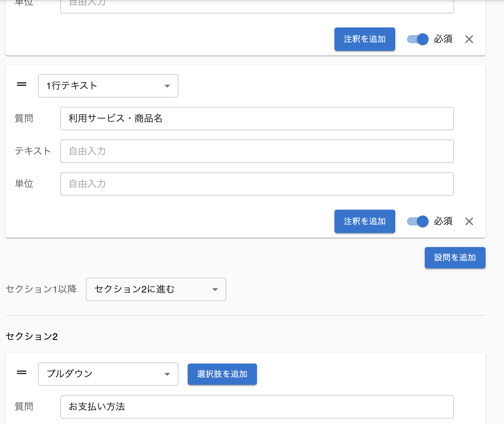Click the テキスト free input field
Screen dimensions: 504x424
point(257,151)
